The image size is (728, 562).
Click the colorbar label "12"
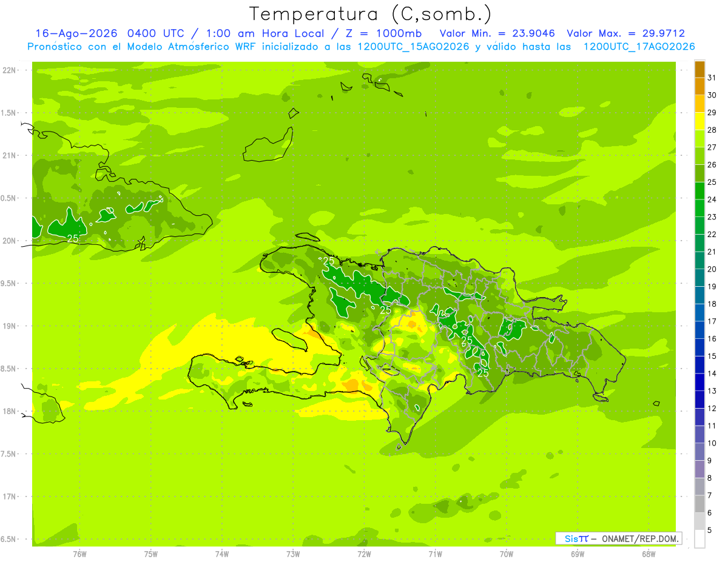pyautogui.click(x=712, y=409)
